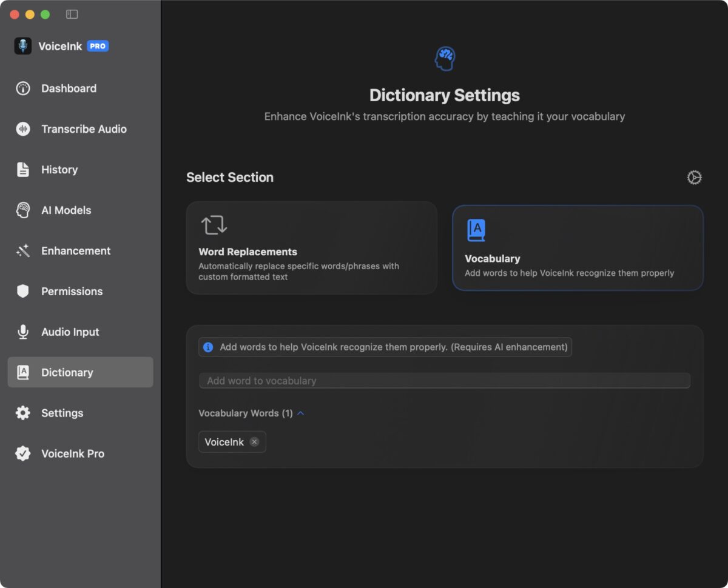Toggle the sidebar with the titlebar icon
728x588 pixels.
[72, 14]
